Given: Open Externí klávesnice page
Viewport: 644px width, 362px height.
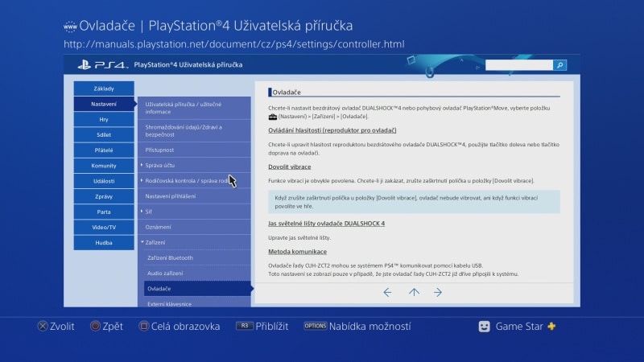Looking at the screenshot, I should [x=197, y=303].
